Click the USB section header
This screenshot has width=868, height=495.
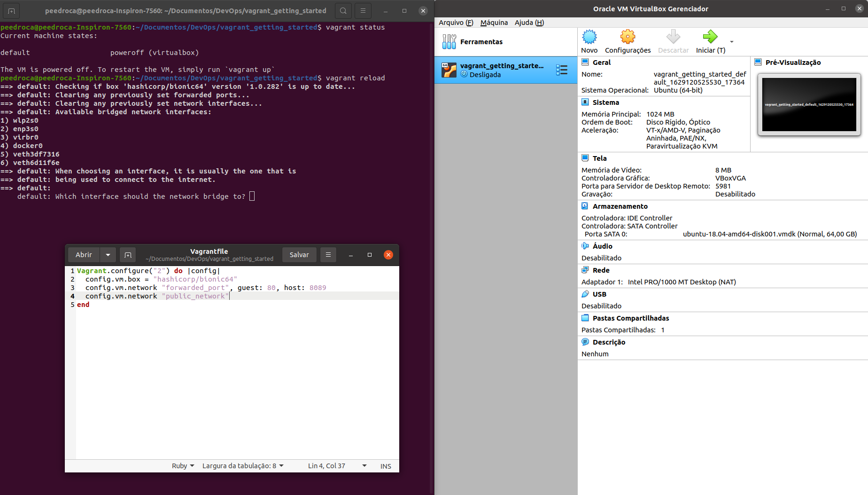[x=599, y=294]
